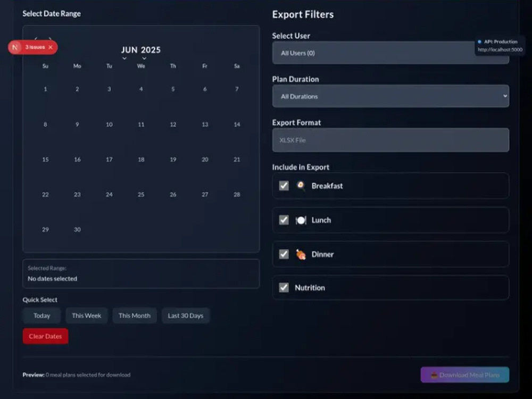Dismiss the 3 Issues badge
Image resolution: width=532 pixels, height=399 pixels.
(51, 47)
